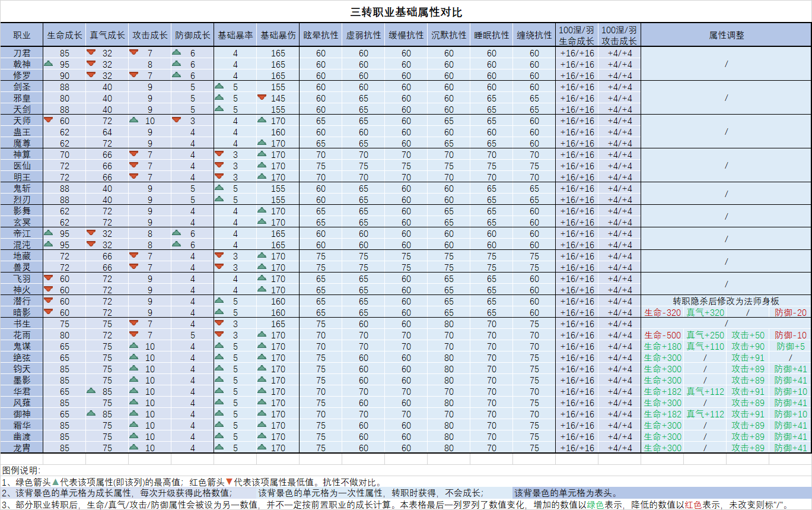Select the 真气+110 cell in 鬼谋 row
Image resolution: width=812 pixels, height=510 pixels.
pos(705,346)
